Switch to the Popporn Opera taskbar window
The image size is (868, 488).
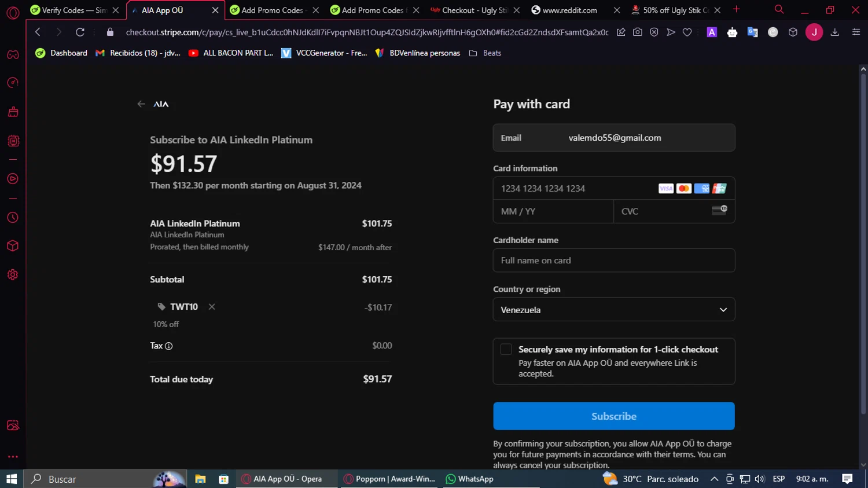coord(389,479)
